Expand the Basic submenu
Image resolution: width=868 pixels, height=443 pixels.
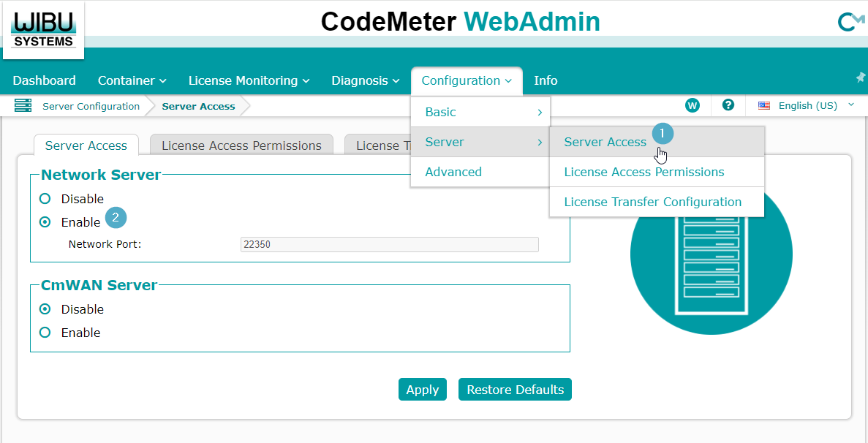(x=480, y=113)
